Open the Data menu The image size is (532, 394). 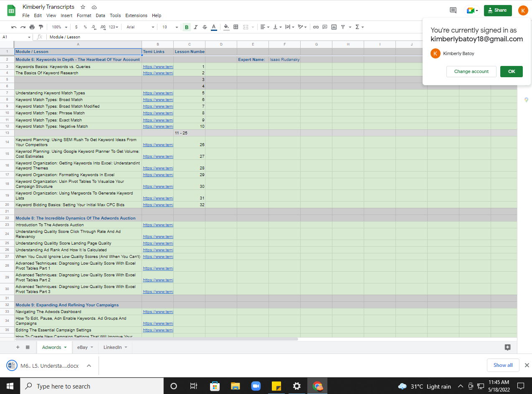point(100,15)
